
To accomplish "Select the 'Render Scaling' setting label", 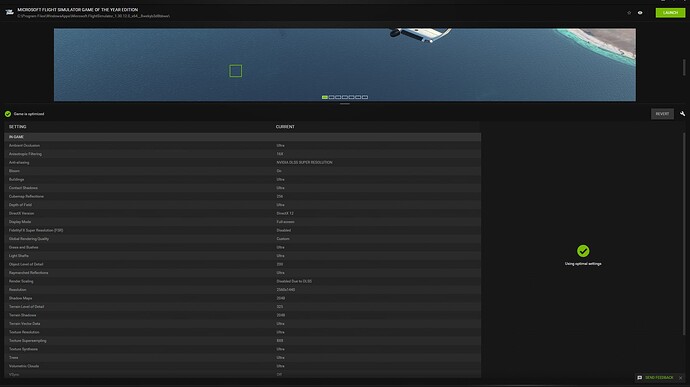I will (21, 281).
